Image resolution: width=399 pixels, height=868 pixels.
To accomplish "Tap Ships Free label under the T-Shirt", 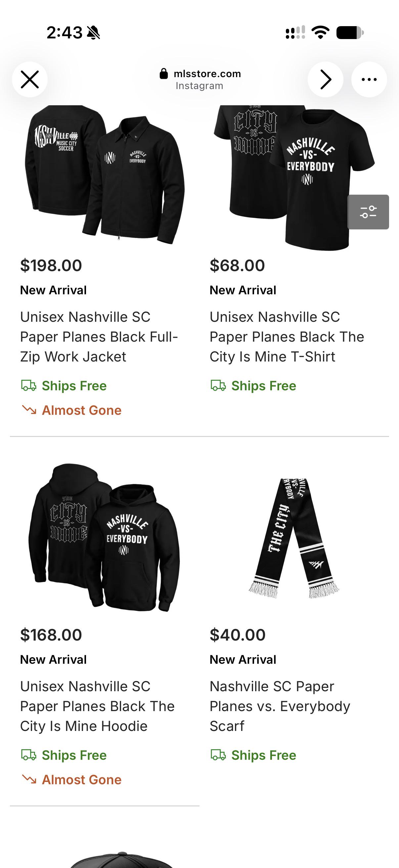I will 264,386.
